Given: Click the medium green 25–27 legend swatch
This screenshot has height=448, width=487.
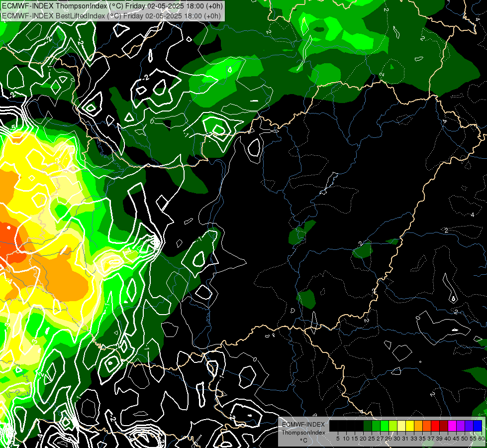Looking at the screenshot, I should [x=376, y=426].
